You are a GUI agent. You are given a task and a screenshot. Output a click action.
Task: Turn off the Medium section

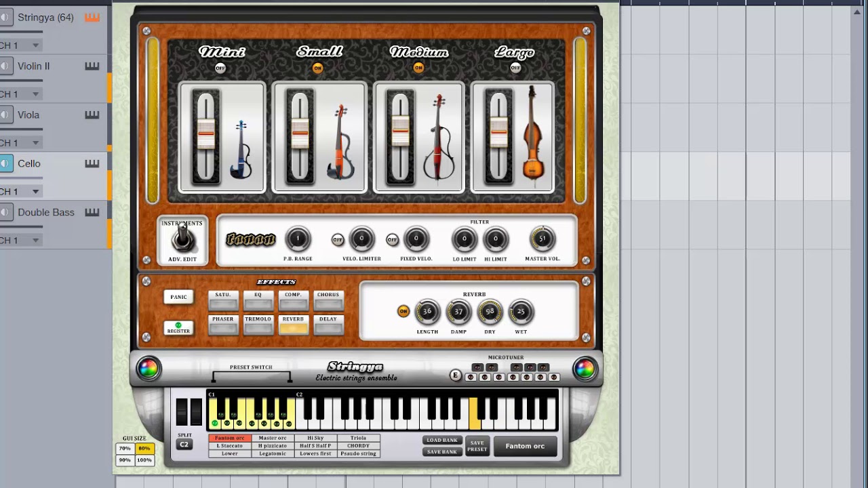tap(418, 68)
